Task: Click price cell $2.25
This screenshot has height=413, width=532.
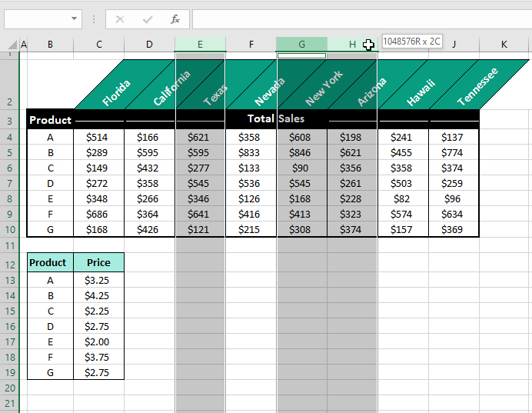Action: tap(98, 311)
